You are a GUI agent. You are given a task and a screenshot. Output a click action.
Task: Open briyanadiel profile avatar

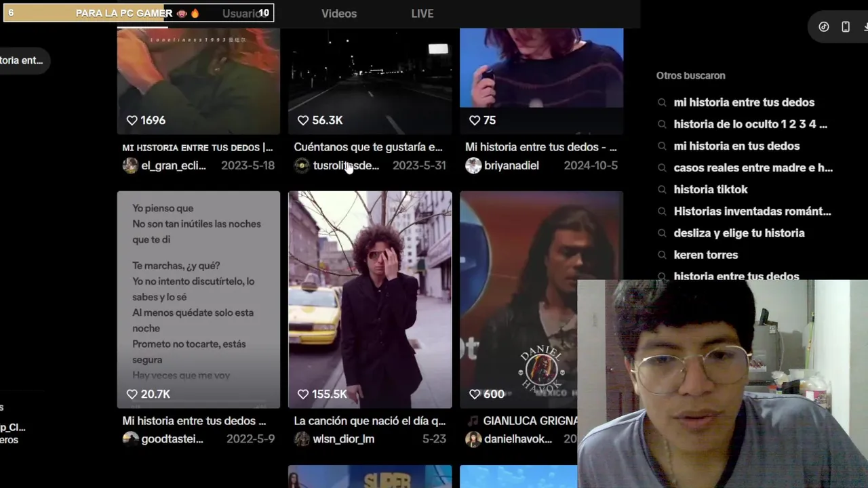[473, 165]
